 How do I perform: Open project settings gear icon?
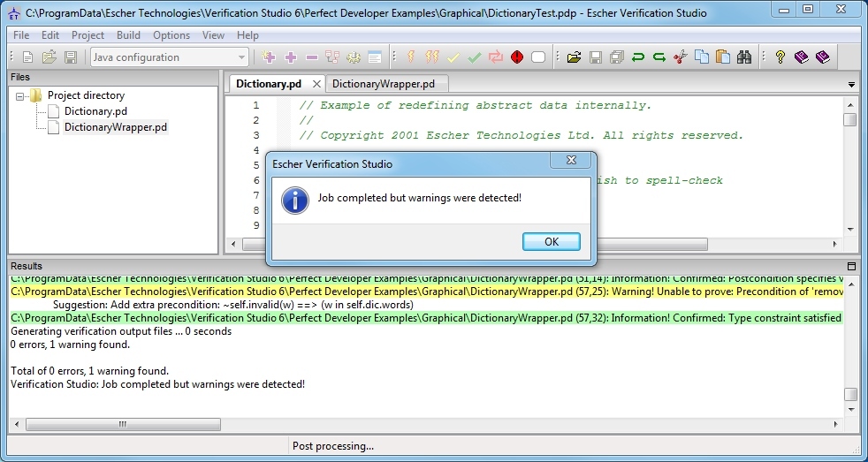coord(354,57)
